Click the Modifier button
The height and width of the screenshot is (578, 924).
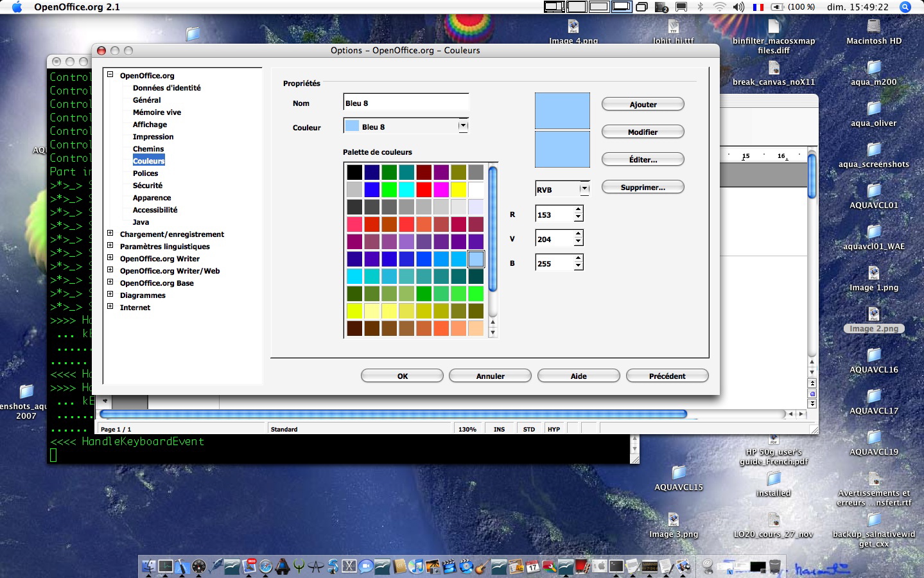coord(643,132)
